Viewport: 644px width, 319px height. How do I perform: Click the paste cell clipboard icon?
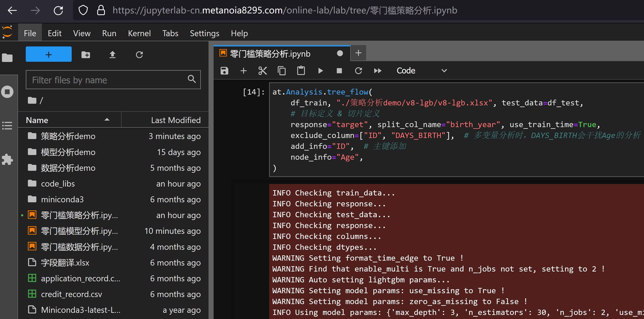point(301,71)
